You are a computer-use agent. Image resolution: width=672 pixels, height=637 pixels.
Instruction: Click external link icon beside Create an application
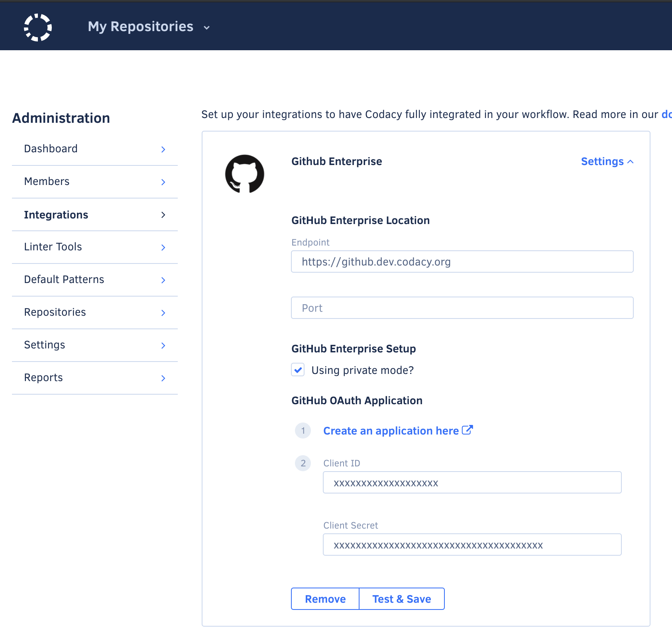coord(467,430)
